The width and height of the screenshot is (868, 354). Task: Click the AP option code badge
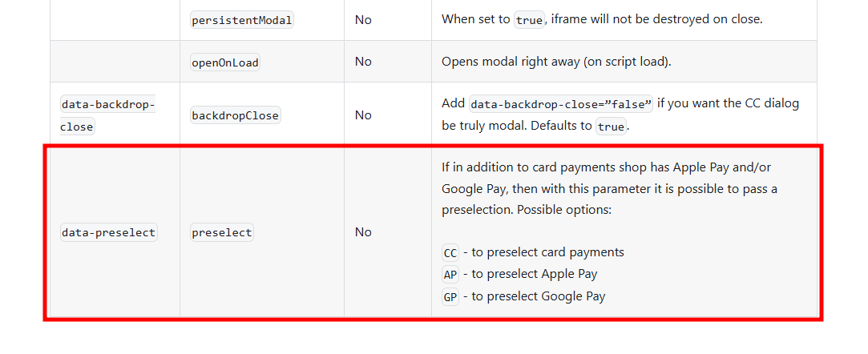pos(450,275)
